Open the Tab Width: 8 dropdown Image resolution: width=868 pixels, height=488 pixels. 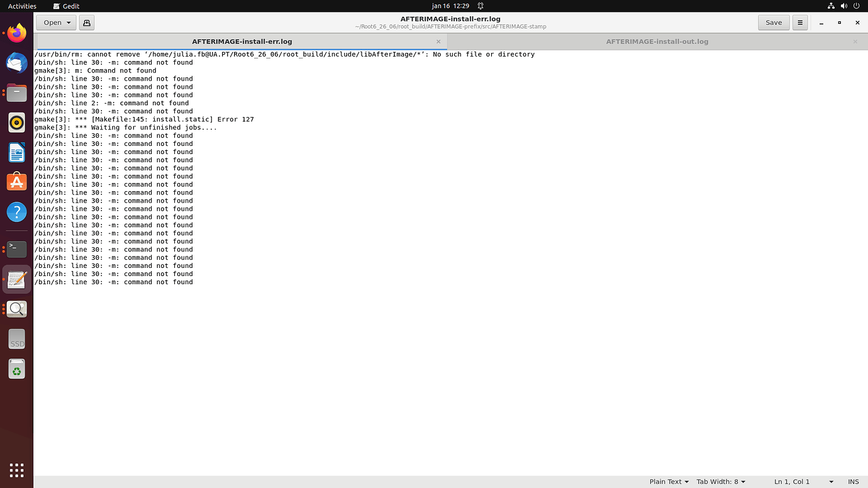point(720,481)
